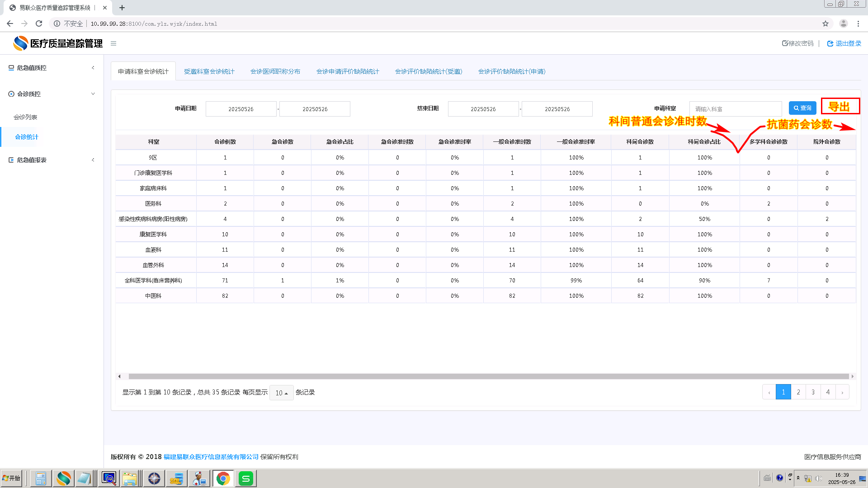Viewport: 868px width, 488px height.
Task: Open the green WPS spreadsheet taskbar icon
Action: pyautogui.click(x=246, y=478)
